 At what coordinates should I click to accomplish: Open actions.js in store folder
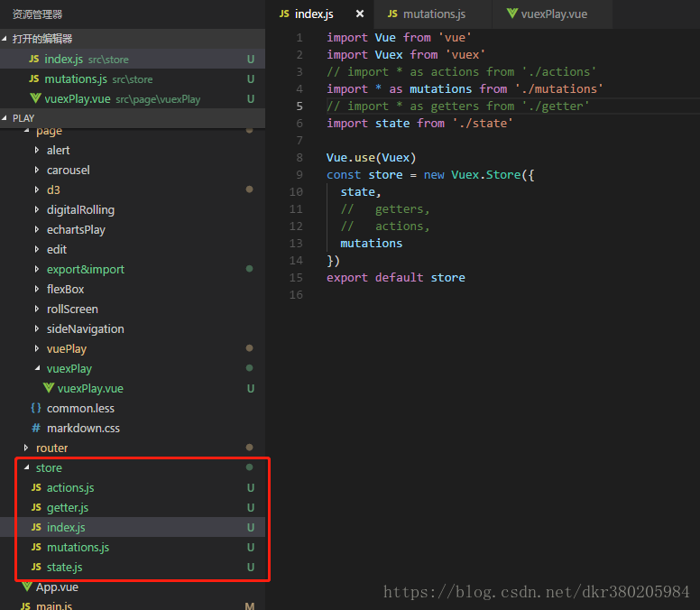(133, 487)
